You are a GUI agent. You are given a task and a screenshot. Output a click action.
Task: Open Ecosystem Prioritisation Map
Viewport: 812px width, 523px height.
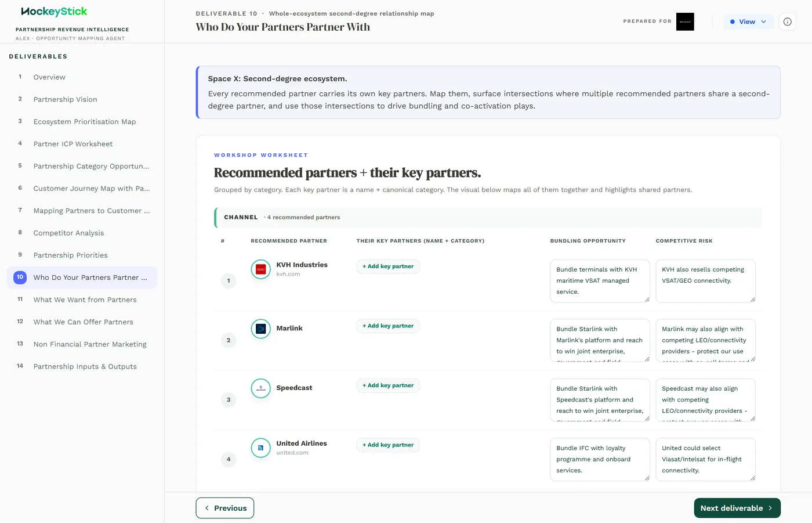point(82,122)
